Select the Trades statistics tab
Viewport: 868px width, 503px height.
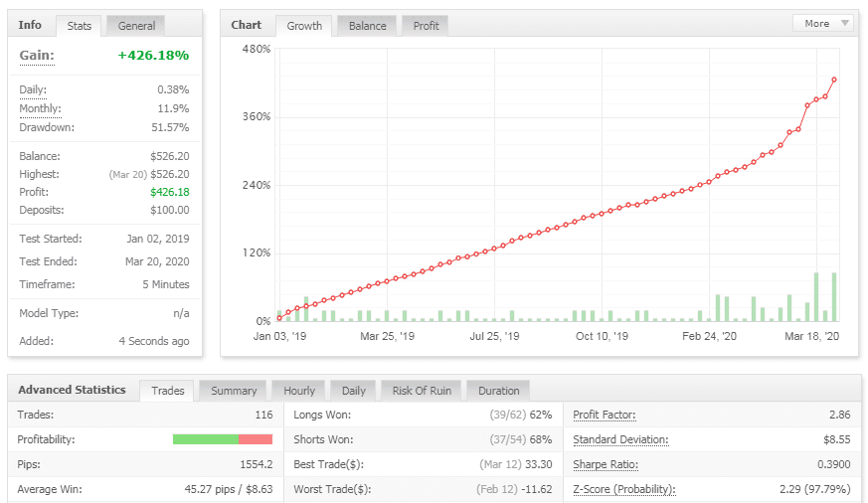coord(168,391)
